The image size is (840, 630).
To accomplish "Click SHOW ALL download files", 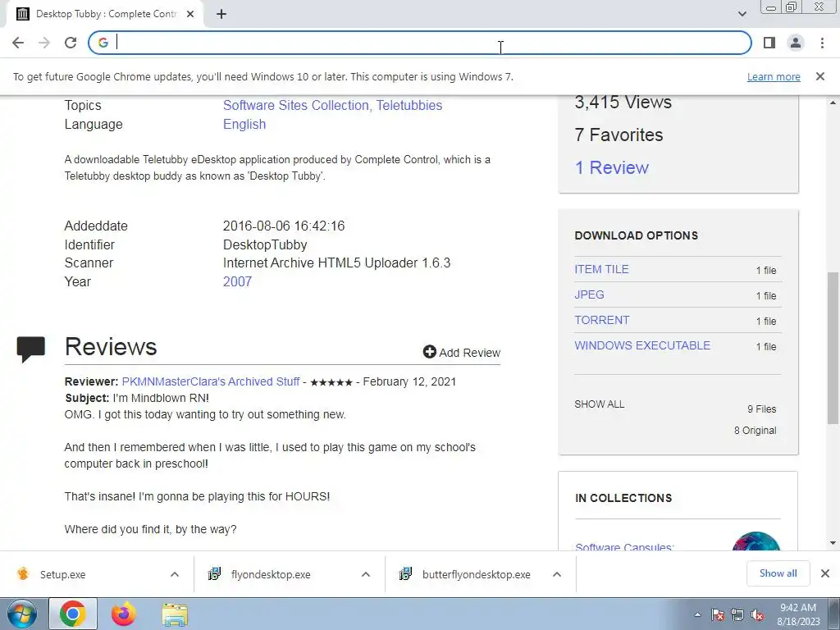I will [600, 404].
